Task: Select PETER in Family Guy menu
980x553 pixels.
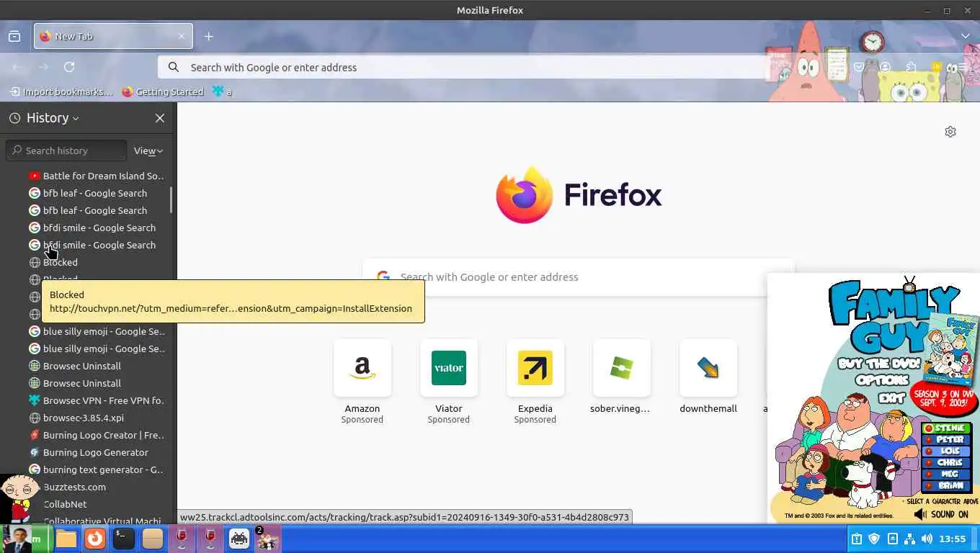Action: pyautogui.click(x=948, y=440)
